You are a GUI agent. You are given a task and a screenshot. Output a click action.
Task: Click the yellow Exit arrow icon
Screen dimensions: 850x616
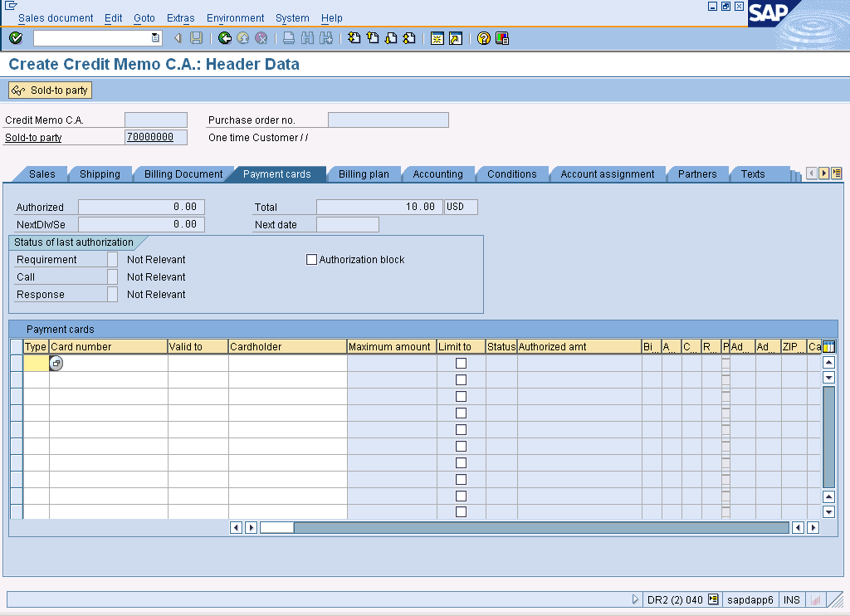point(243,38)
